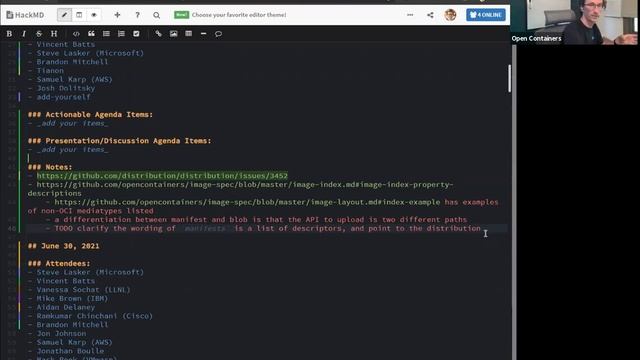Insert an image
Image resolution: width=640 pixels, height=360 pixels.
click(173, 34)
